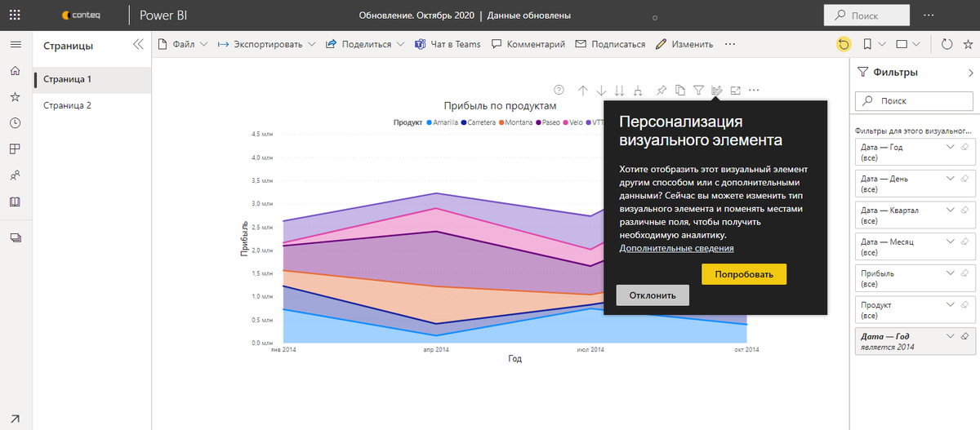Screen dimensions: 980x430
Task: Open Workspaces icon in sidebar
Action: pos(15,237)
